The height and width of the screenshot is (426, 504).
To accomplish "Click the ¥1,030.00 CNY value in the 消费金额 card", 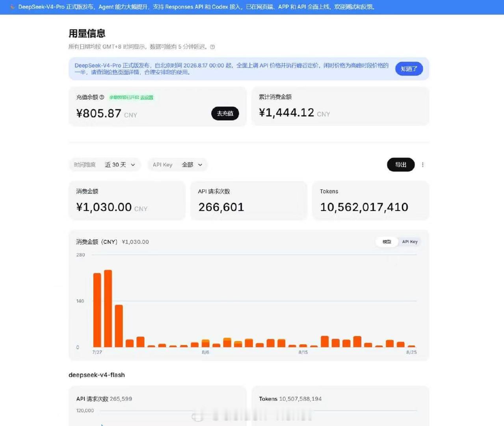I will pos(112,207).
